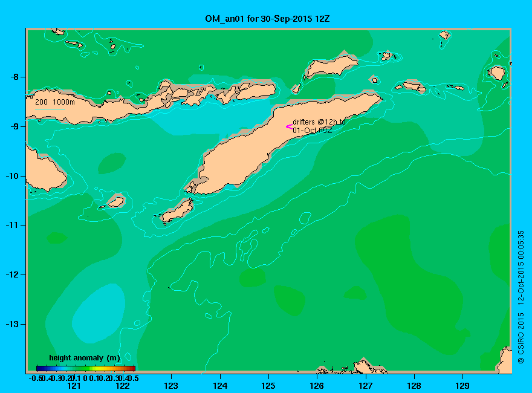Click the '01-Oct 00Z' label text
The width and height of the screenshot is (532, 393).
pyautogui.click(x=313, y=131)
